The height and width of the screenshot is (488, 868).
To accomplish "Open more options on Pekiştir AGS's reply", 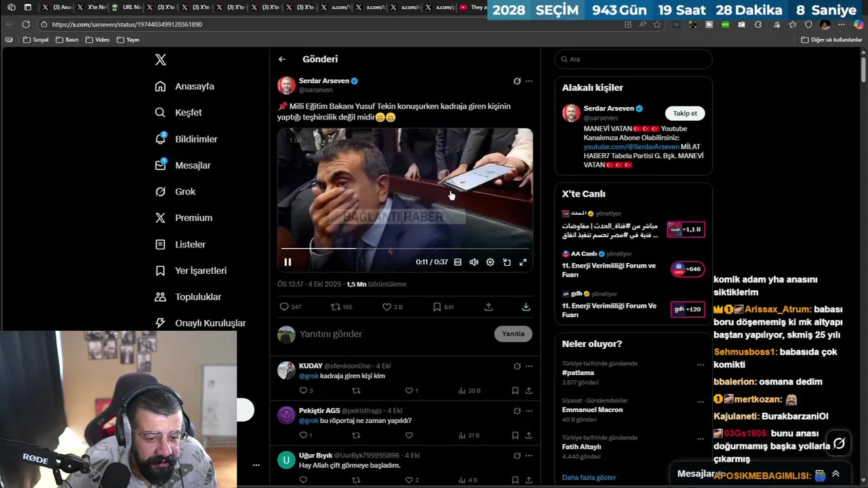I will point(529,411).
